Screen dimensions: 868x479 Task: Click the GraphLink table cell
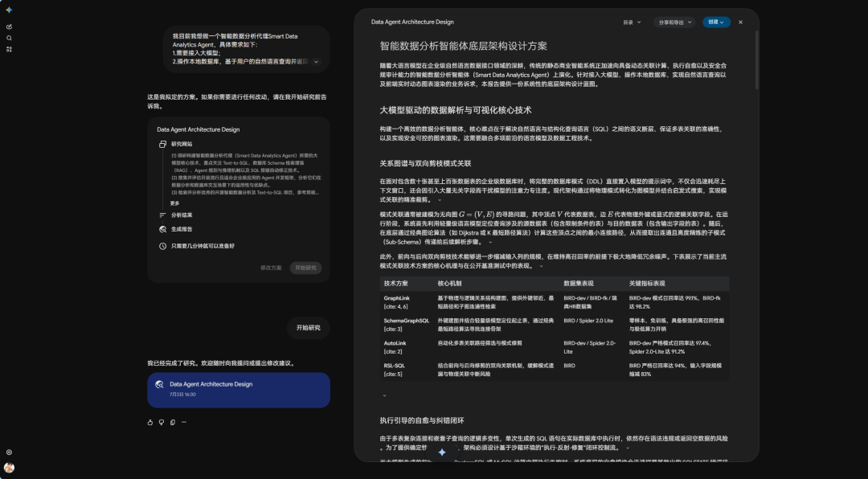tap(407, 302)
